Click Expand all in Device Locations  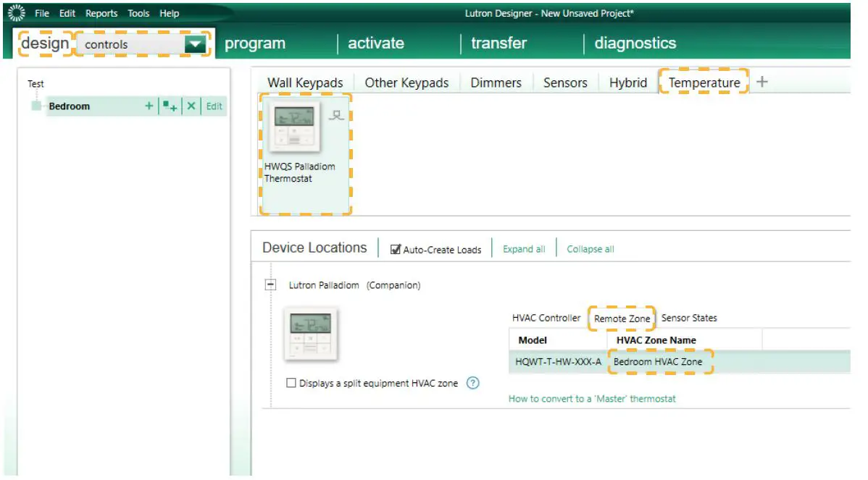[524, 248]
